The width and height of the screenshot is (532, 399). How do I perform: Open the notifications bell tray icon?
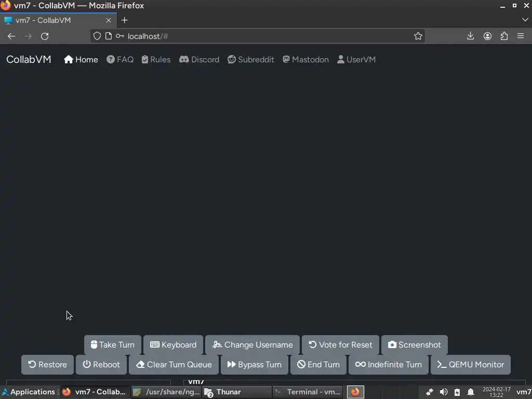(471, 392)
